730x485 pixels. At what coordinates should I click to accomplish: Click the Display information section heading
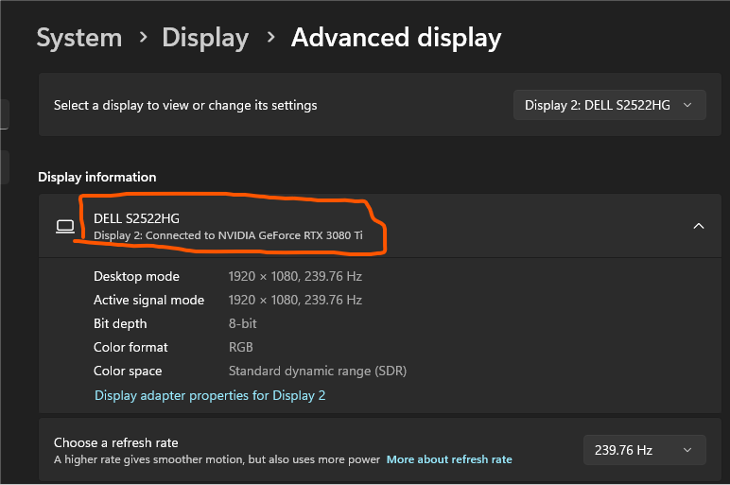[97, 177]
